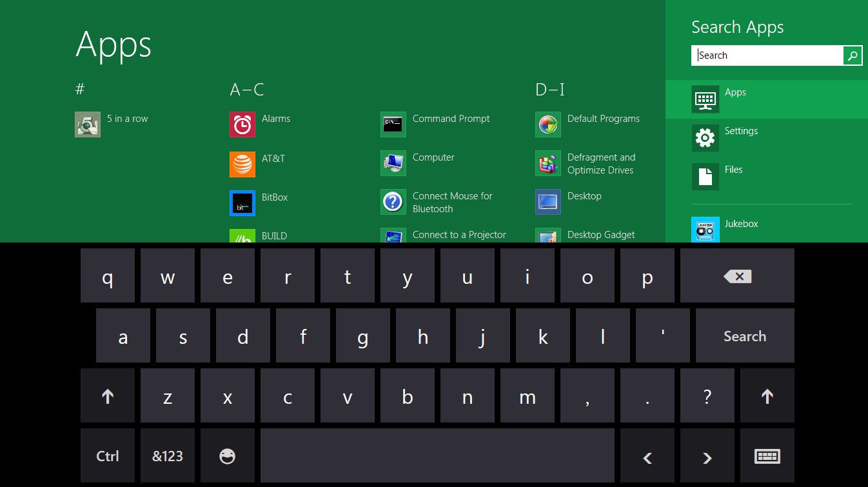The height and width of the screenshot is (487, 868).
Task: Open Connect Mouse for Bluetooth icon
Action: (x=393, y=202)
